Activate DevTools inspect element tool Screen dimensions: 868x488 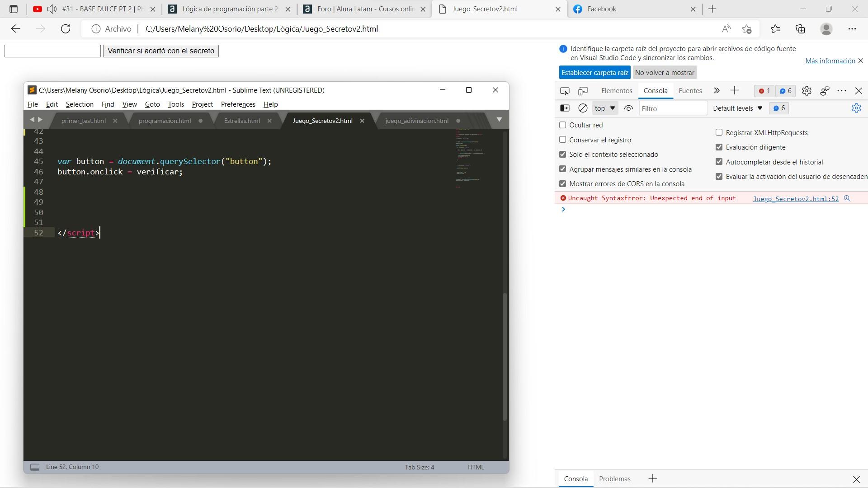coord(565,91)
